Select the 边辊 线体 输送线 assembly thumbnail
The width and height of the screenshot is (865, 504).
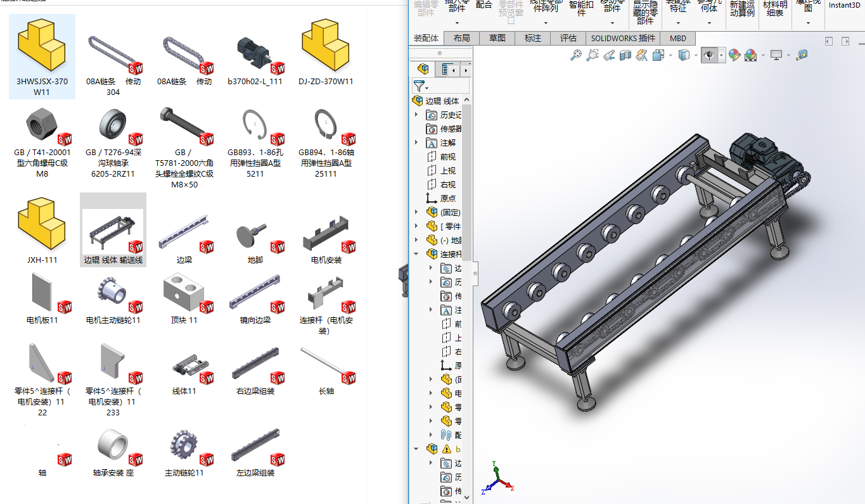[x=113, y=231]
